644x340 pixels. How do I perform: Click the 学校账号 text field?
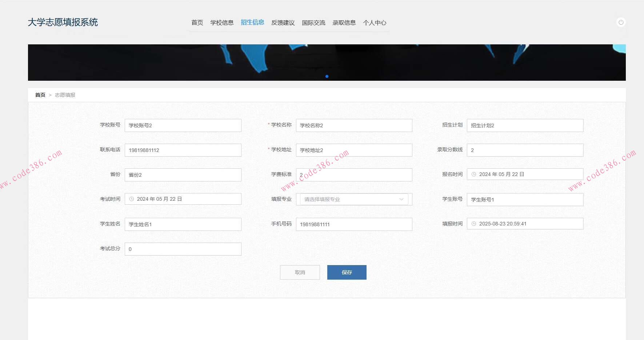coord(183,125)
